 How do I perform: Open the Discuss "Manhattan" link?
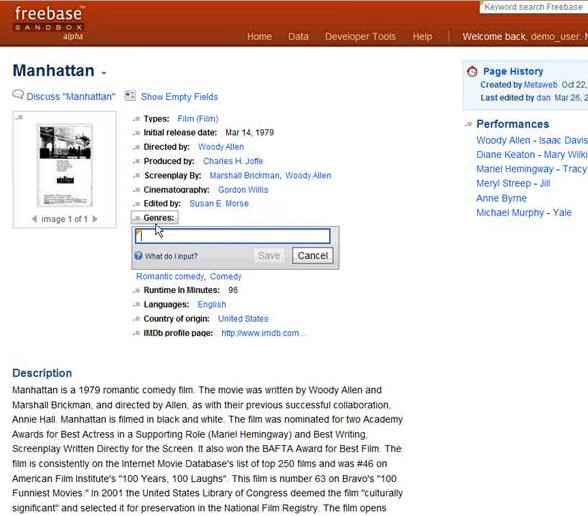coord(70,97)
